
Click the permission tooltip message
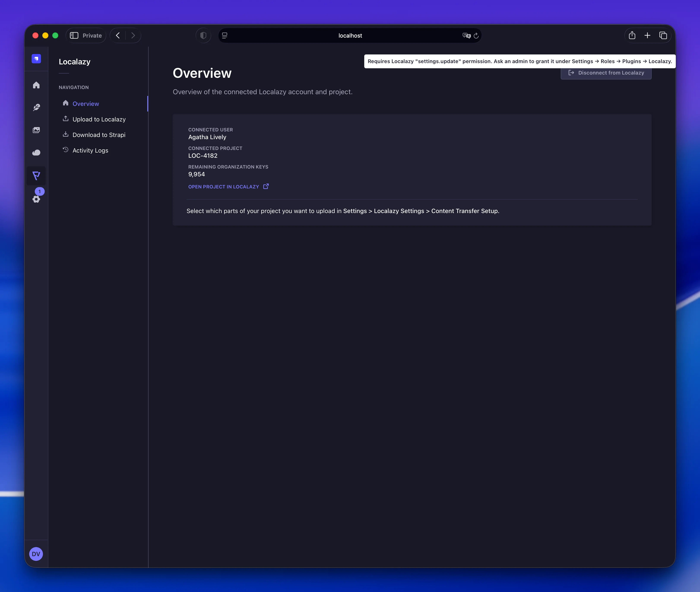coord(520,61)
